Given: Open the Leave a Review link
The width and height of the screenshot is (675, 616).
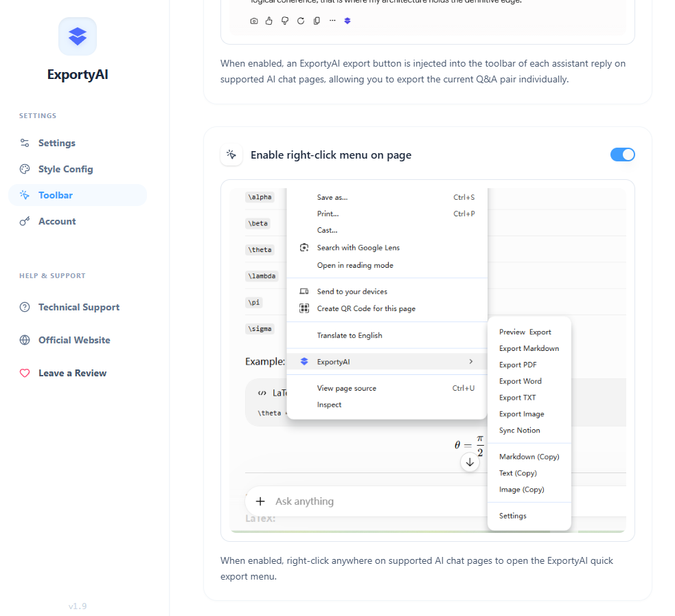Looking at the screenshot, I should coord(78,373).
